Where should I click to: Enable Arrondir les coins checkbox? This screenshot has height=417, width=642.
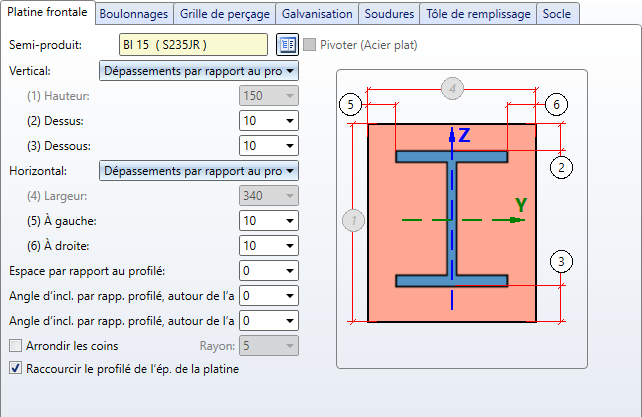pos(15,346)
